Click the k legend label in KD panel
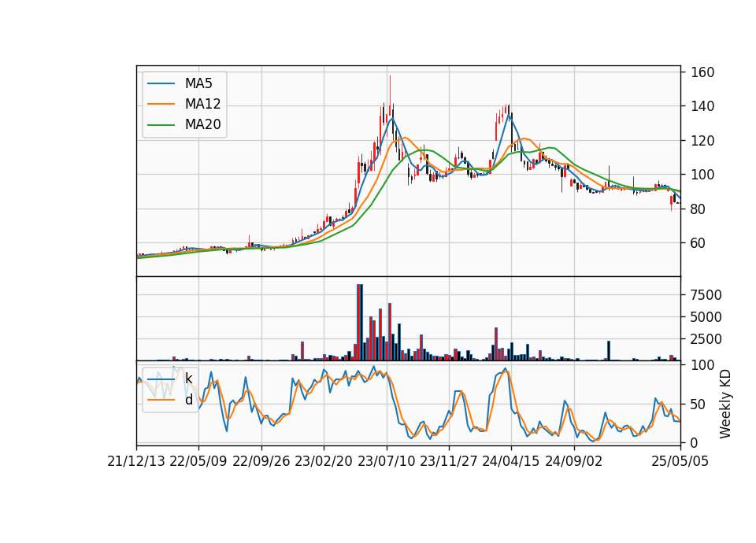This screenshot has width=756, height=543. pos(188,379)
